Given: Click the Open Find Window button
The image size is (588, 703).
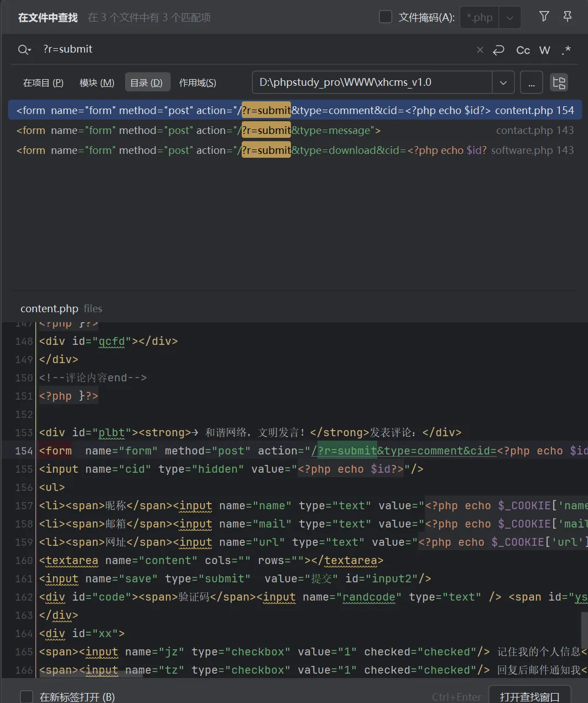Looking at the screenshot, I should pyautogui.click(x=529, y=696).
